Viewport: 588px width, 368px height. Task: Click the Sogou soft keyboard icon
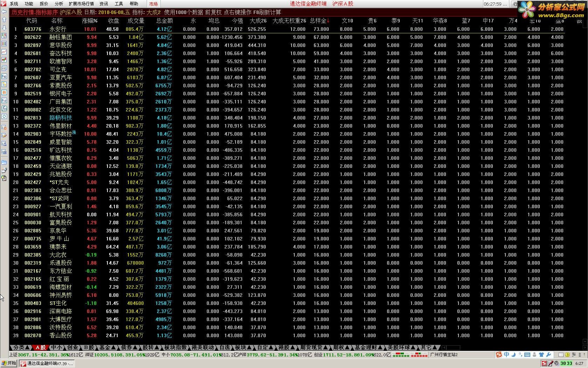527,355
